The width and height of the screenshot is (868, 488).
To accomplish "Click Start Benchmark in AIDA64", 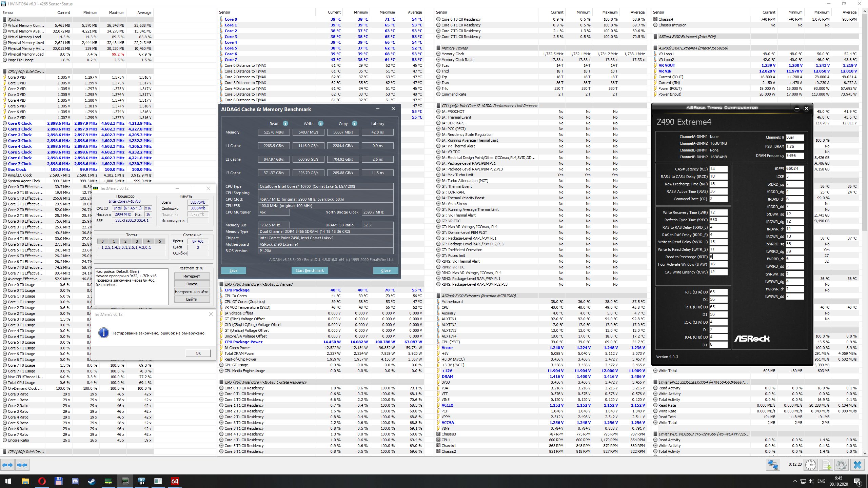I will [310, 270].
